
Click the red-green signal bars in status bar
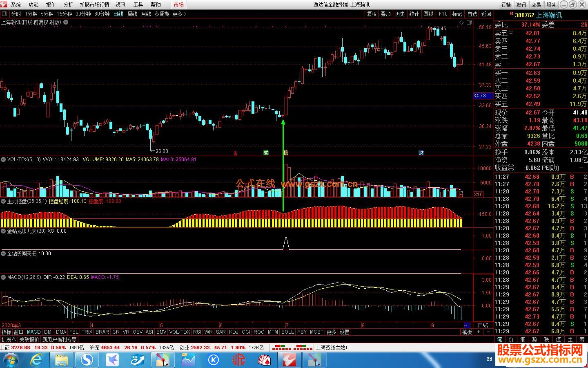[x=292, y=348]
